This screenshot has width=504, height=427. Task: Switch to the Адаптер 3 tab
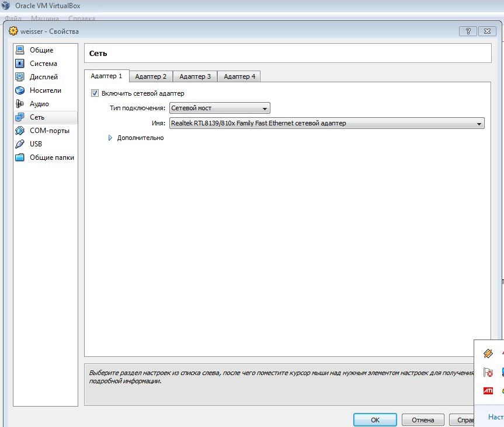(195, 76)
